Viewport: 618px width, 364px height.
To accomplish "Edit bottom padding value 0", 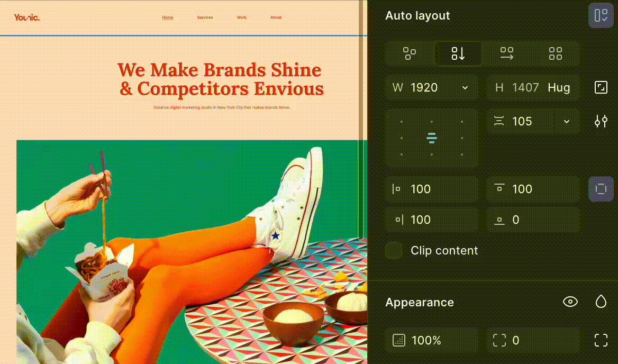I will pyautogui.click(x=533, y=220).
